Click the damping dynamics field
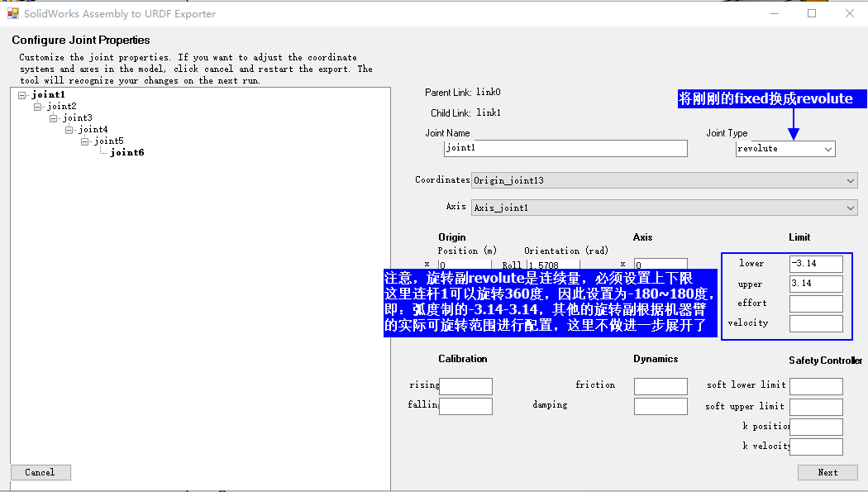The width and height of the screenshot is (868, 492). click(x=661, y=406)
